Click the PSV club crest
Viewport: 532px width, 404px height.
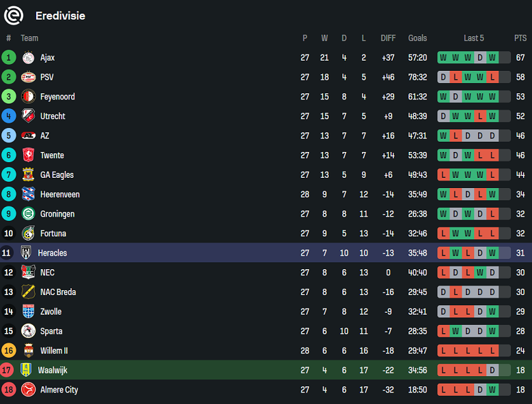(28, 77)
